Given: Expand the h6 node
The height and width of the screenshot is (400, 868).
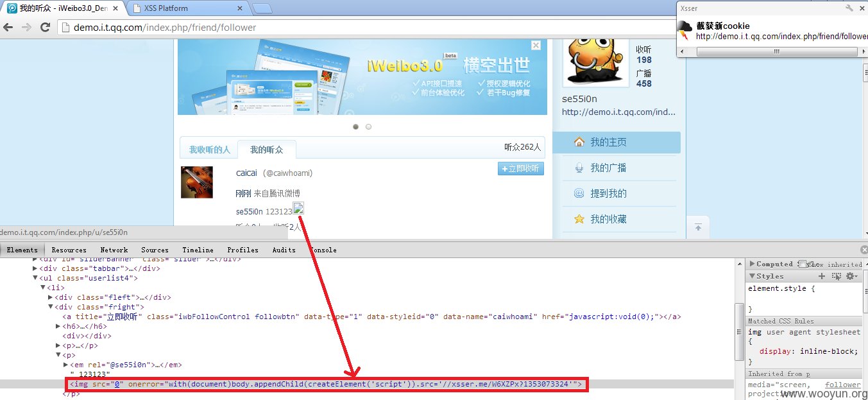Looking at the screenshot, I should pos(58,326).
